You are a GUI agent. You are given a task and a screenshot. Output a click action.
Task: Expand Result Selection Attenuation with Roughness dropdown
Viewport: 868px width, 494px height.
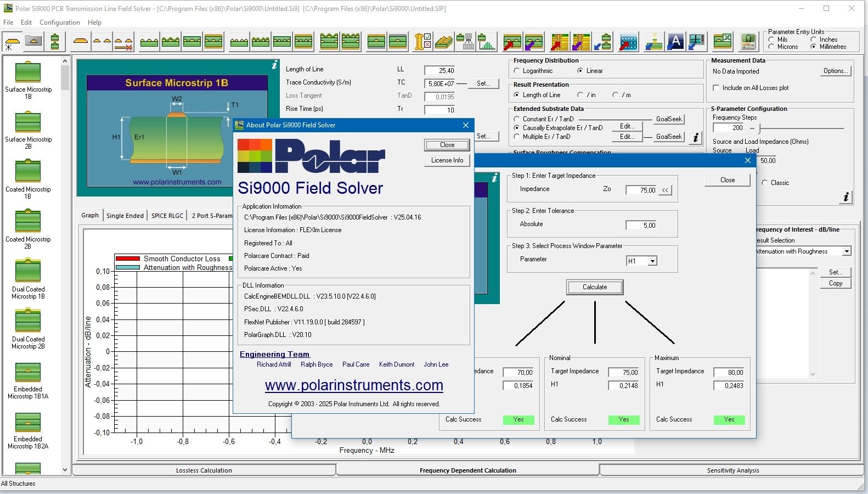tap(847, 251)
